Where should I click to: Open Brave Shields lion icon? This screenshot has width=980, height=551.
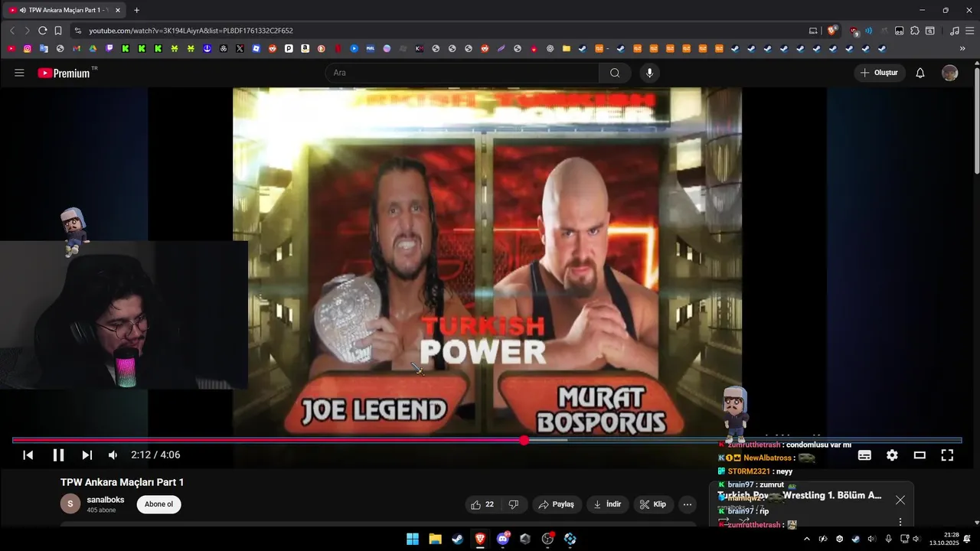832,31
